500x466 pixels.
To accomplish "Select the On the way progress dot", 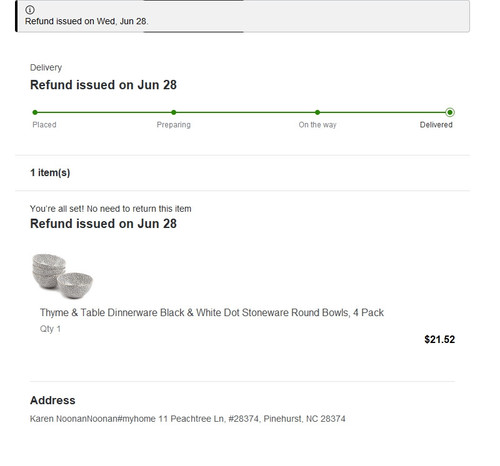I will coord(317,112).
